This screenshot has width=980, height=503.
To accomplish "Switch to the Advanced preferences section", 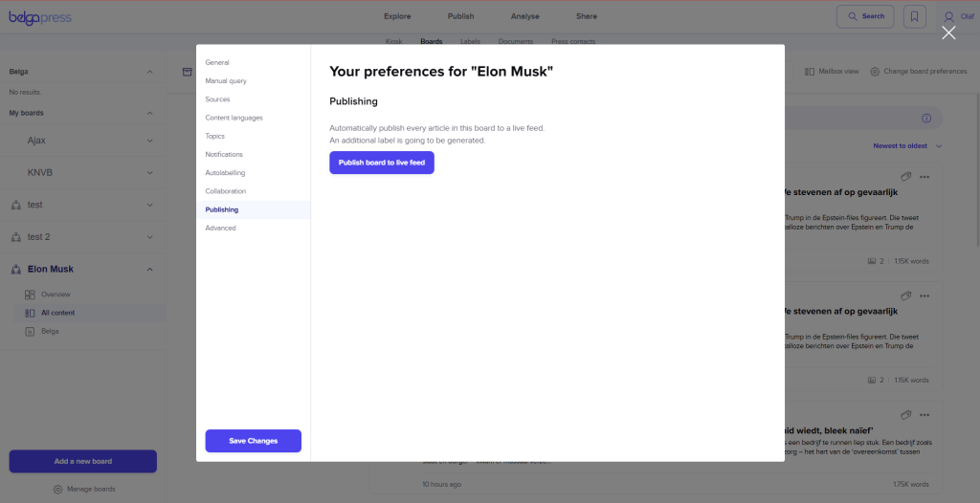I will point(220,229).
